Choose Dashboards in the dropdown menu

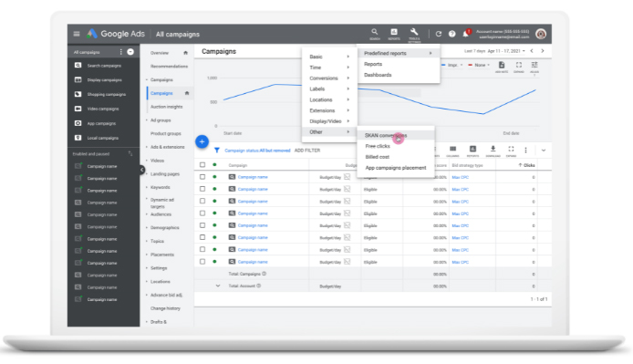point(378,75)
